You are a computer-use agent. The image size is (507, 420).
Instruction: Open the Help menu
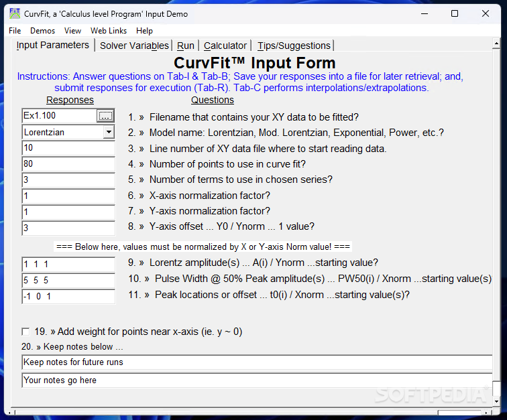(144, 31)
